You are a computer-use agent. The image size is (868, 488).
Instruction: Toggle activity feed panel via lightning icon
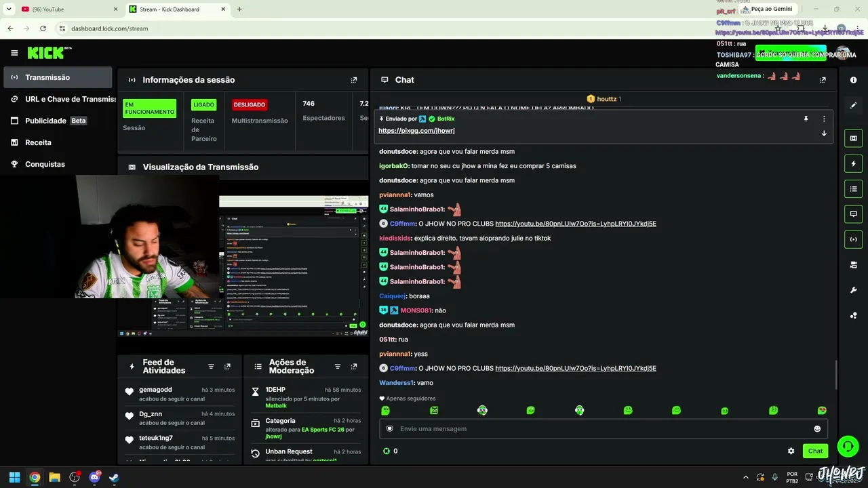coord(853,163)
